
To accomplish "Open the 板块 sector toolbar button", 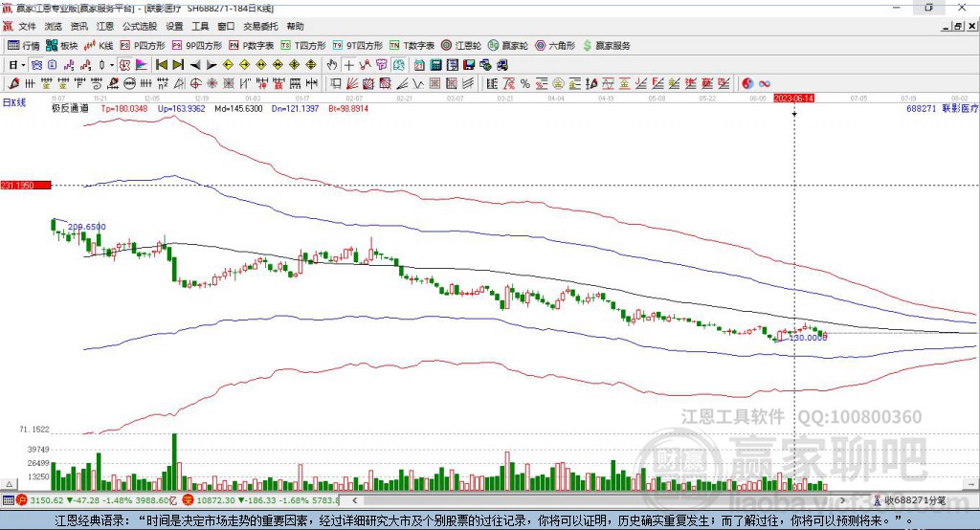I will click(61, 46).
